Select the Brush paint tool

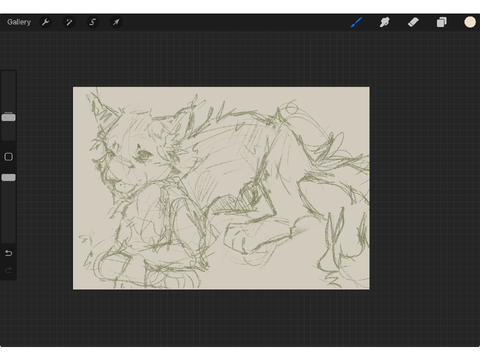coord(356,22)
